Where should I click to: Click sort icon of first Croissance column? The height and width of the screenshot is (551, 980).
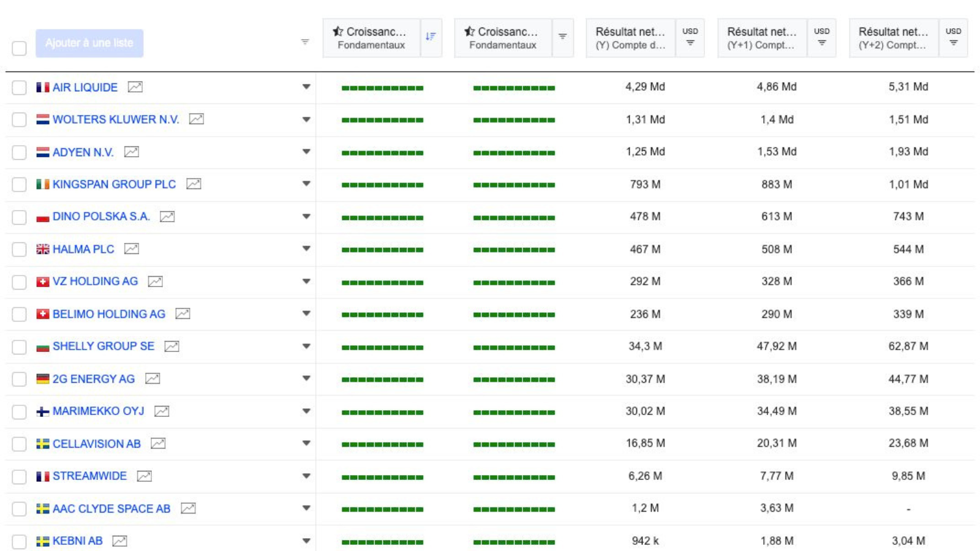pyautogui.click(x=431, y=37)
